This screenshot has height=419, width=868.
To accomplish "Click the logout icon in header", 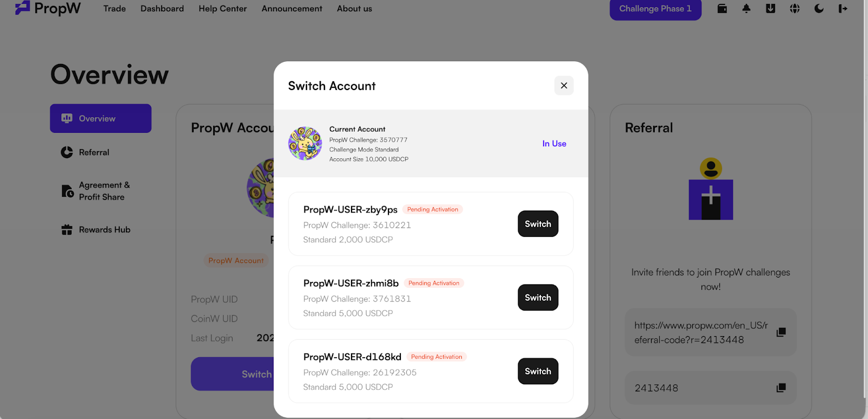I will 843,9.
